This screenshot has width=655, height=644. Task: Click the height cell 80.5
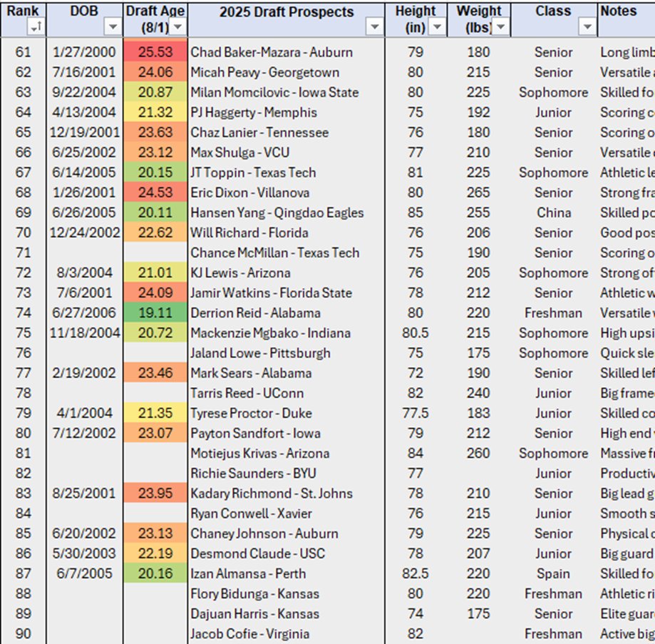click(416, 333)
